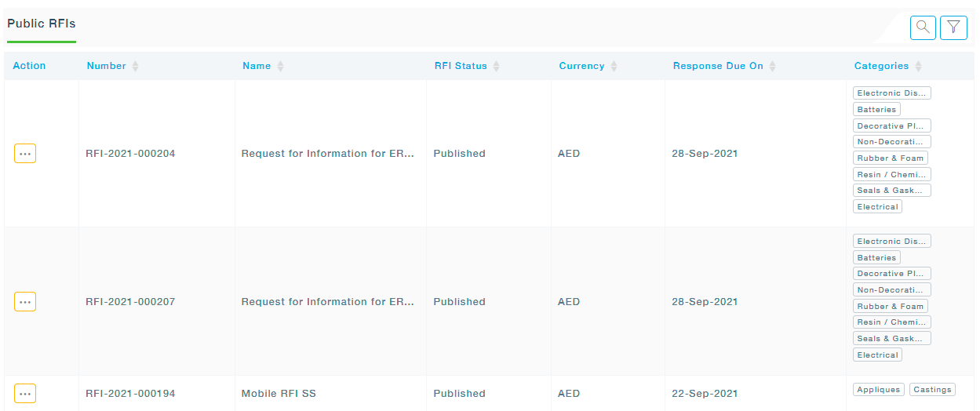Image resolution: width=980 pixels, height=411 pixels.
Task: Sort by Categories column arrows
Action: 918,67
